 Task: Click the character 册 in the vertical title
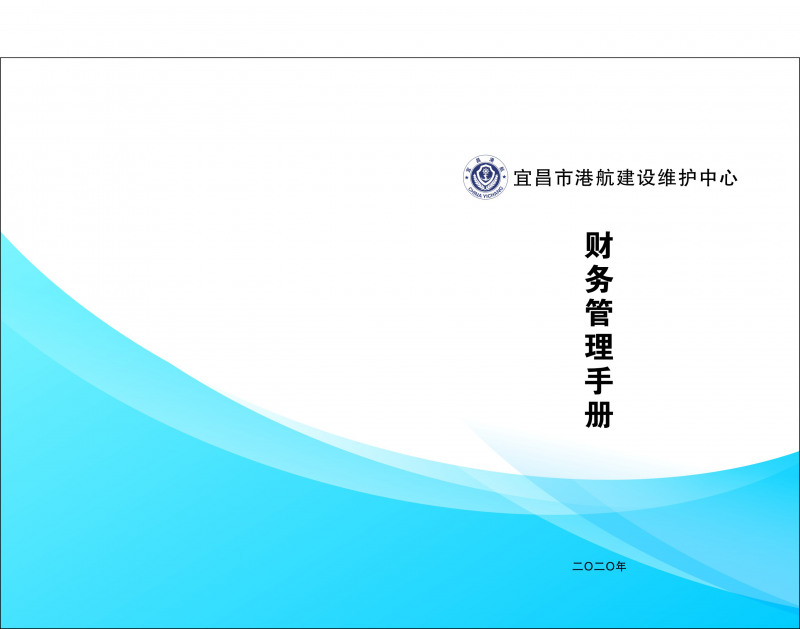pos(598,414)
